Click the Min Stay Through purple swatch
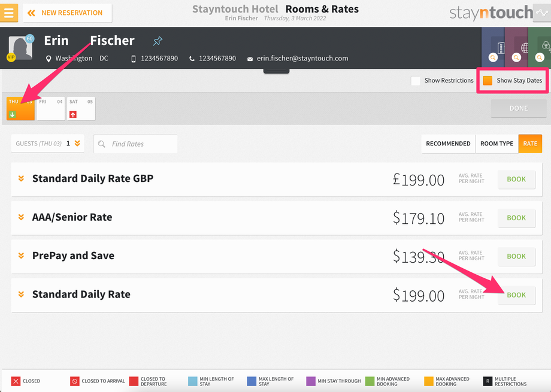The height and width of the screenshot is (392, 551). [311, 381]
